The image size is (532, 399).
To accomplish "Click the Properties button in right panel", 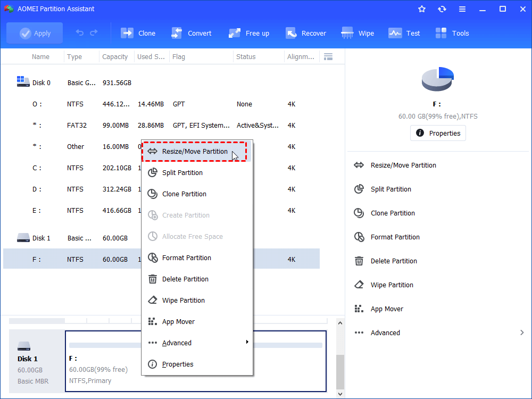I will pos(438,133).
